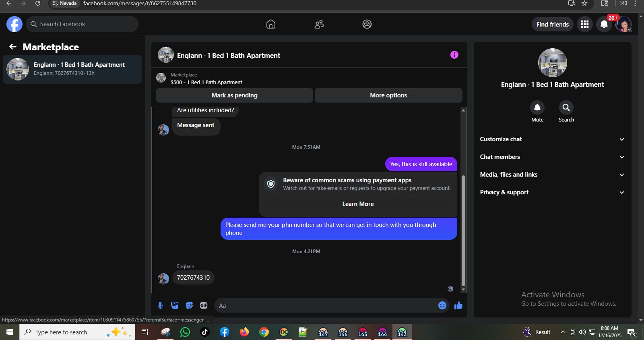644x340 pixels.
Task: Select the Englann apartment conversation
Action: 72,69
